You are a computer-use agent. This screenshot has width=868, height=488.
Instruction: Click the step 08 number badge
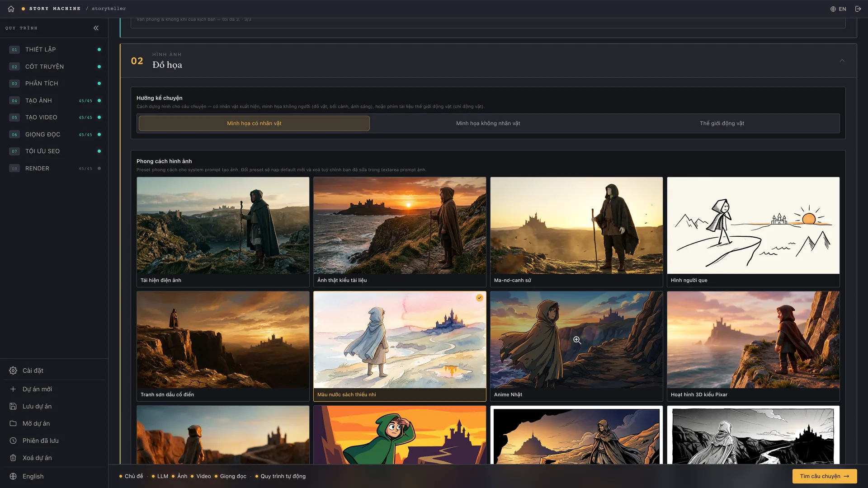click(x=14, y=169)
